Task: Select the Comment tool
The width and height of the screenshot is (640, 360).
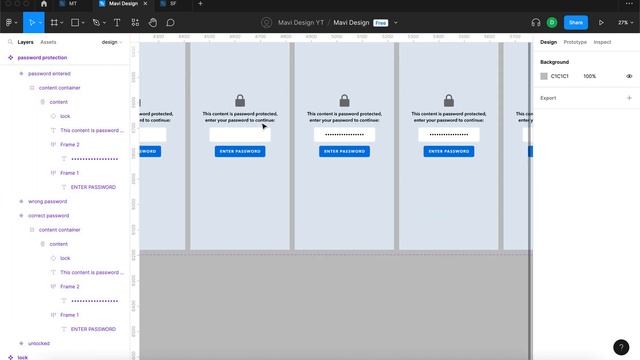Action: coord(170,23)
